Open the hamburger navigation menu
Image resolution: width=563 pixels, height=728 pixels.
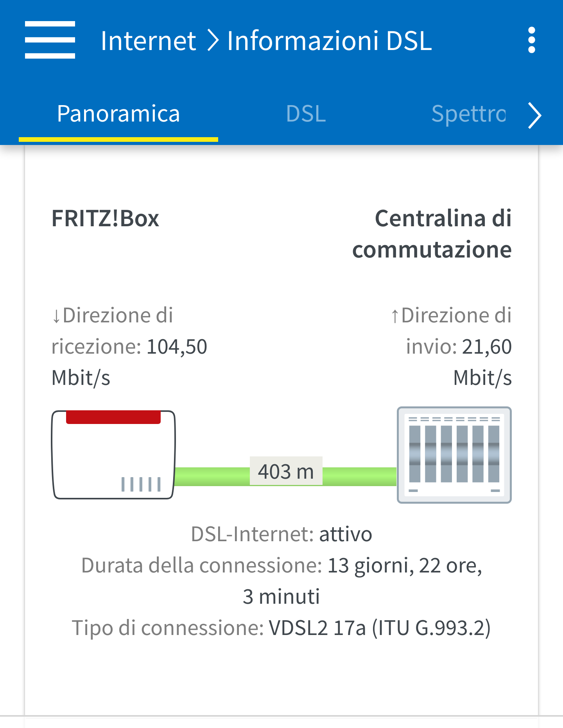pos(50,40)
